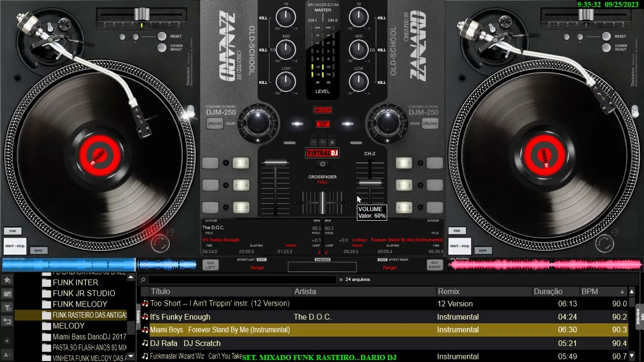The width and height of the screenshot is (644, 362).
Task: Click the virtual folder add icon
Action: tap(8, 294)
